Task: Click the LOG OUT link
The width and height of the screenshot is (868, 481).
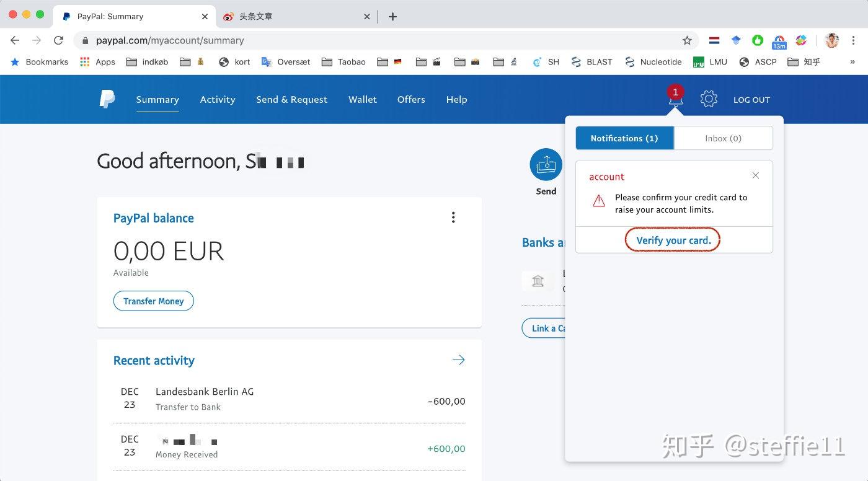Action: [x=751, y=100]
